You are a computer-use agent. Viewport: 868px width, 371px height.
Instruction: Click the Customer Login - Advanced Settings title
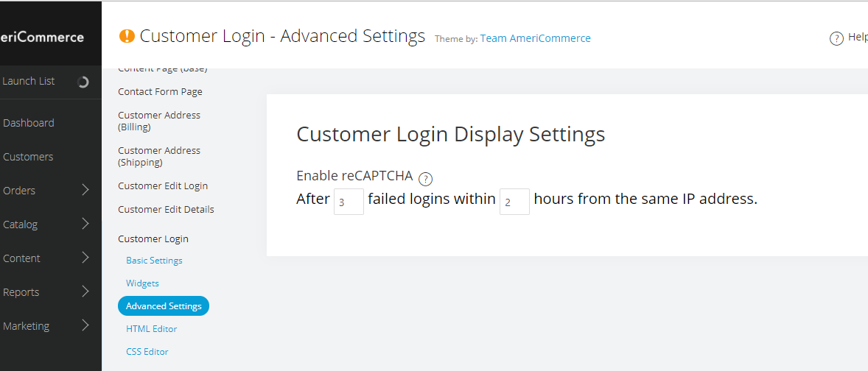[x=282, y=36]
